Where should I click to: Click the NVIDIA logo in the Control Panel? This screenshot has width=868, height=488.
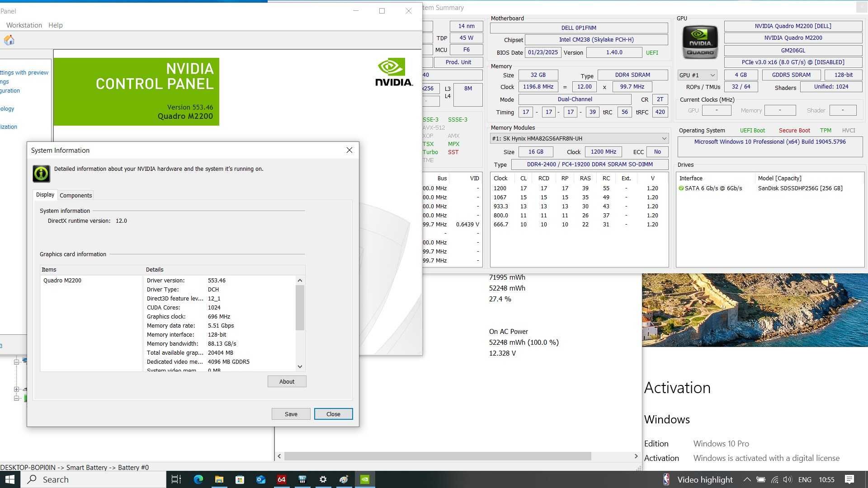[x=394, y=72]
